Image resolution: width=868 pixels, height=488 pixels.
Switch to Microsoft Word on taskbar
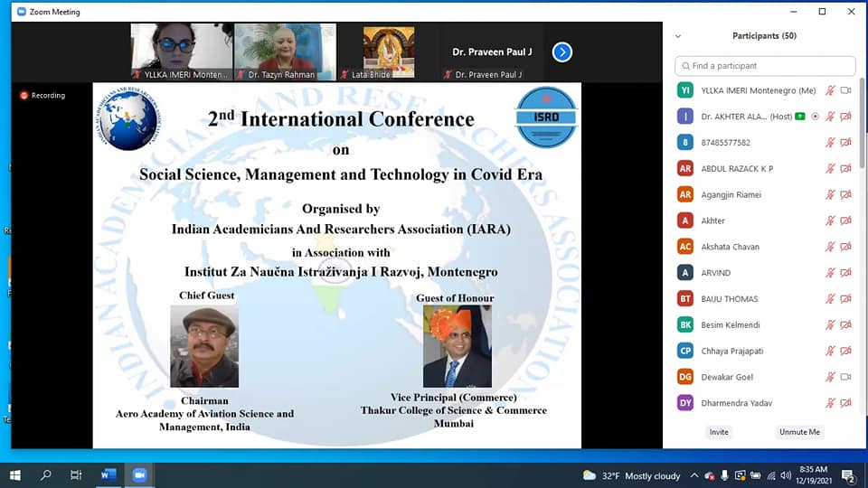tap(108, 474)
